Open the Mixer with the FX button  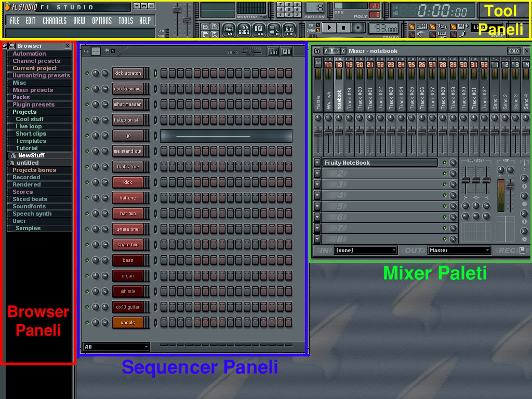point(289,30)
